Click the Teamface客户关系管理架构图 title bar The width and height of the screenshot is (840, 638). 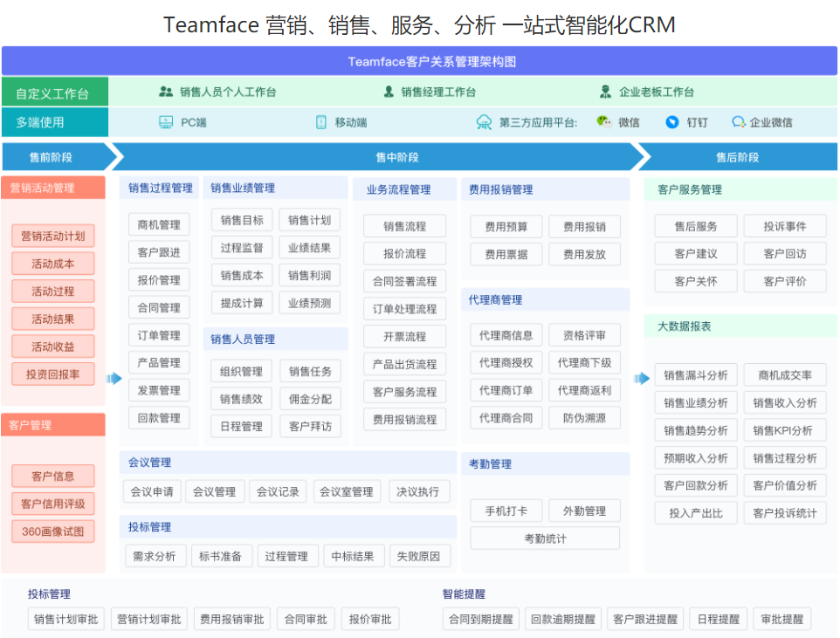(x=419, y=61)
